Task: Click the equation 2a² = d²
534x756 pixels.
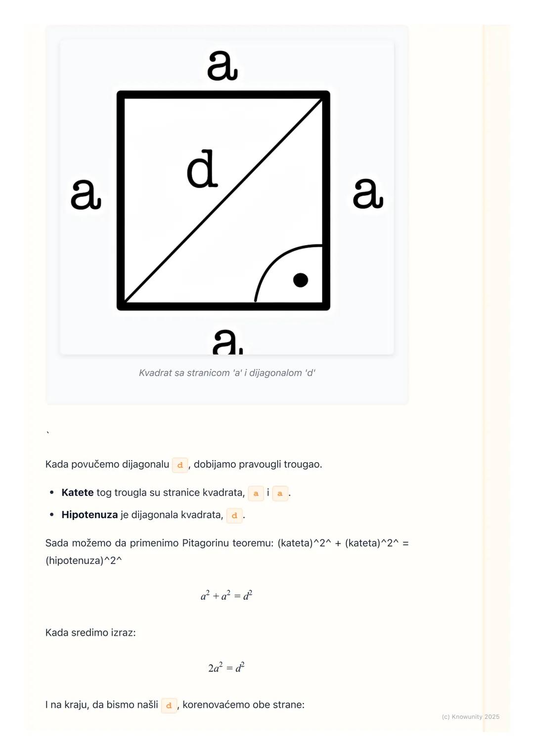Action: [x=226, y=668]
